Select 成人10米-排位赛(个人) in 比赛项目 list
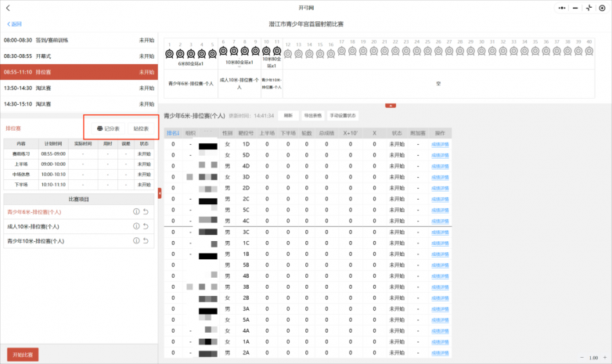 point(33,226)
